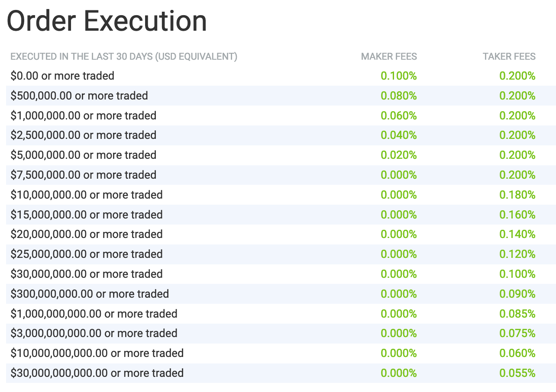This screenshot has height=392, width=556.
Task: Select 0.020% maker fee for $5,000,000.00 tier
Action: (399, 155)
